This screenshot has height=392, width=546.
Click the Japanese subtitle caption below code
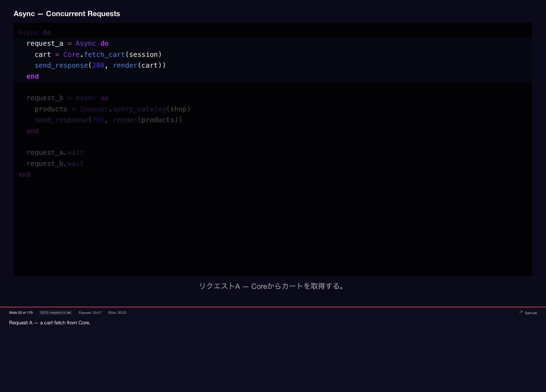(x=272, y=286)
